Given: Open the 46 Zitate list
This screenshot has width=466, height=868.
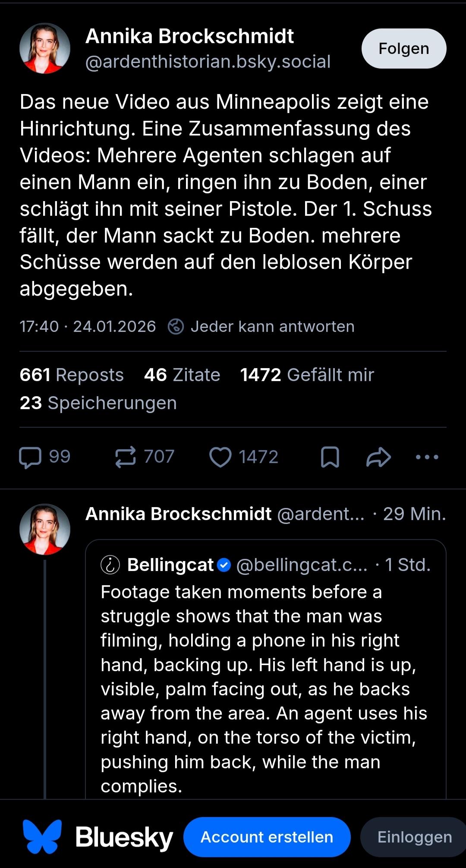Looking at the screenshot, I should click(x=182, y=375).
